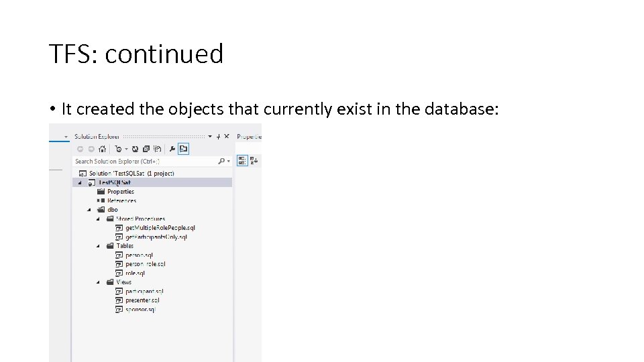Toggle Alphabetical sort in Properties panel

(x=254, y=160)
